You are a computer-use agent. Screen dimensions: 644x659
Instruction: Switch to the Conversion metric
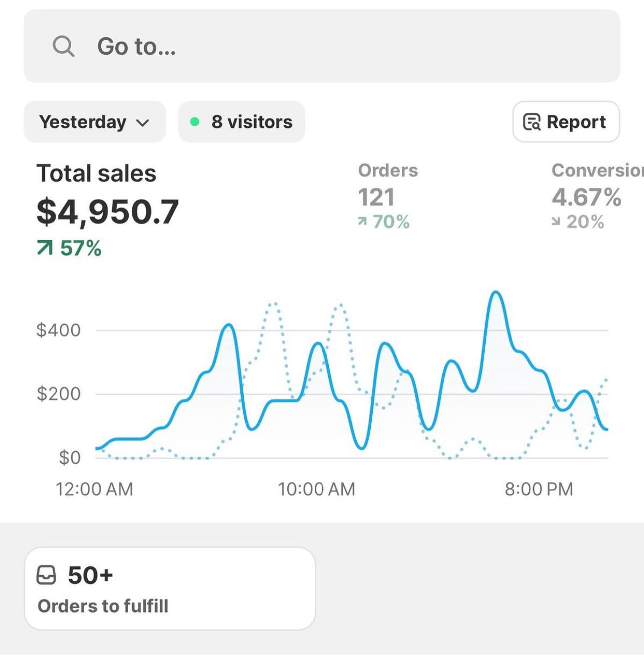pos(597,171)
